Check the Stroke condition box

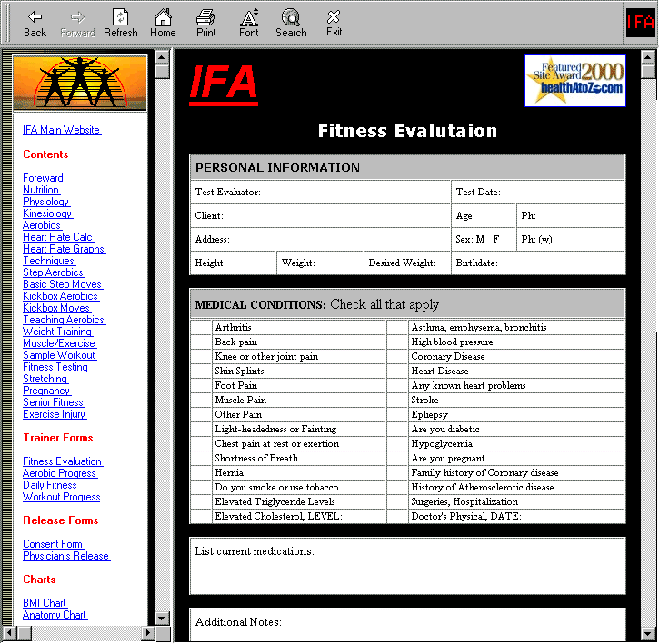397,400
